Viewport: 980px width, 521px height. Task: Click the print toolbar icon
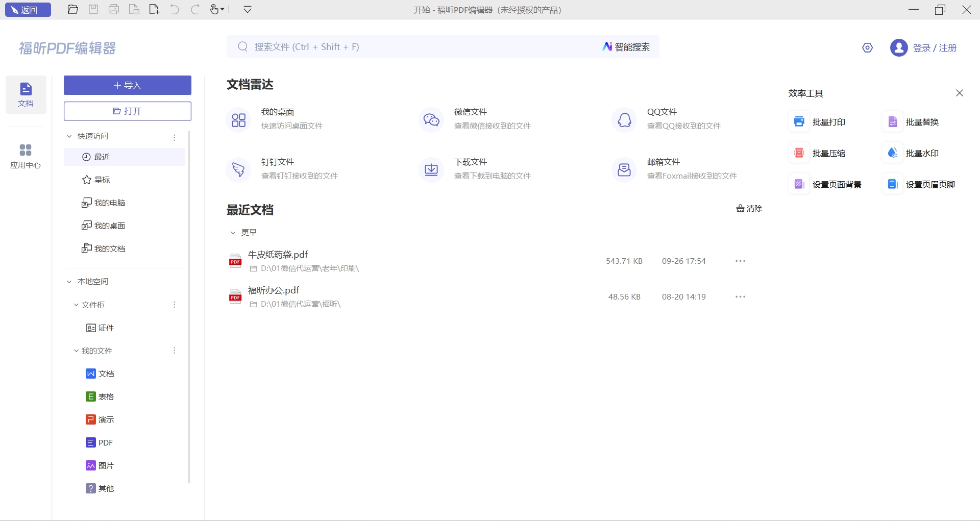pyautogui.click(x=114, y=10)
